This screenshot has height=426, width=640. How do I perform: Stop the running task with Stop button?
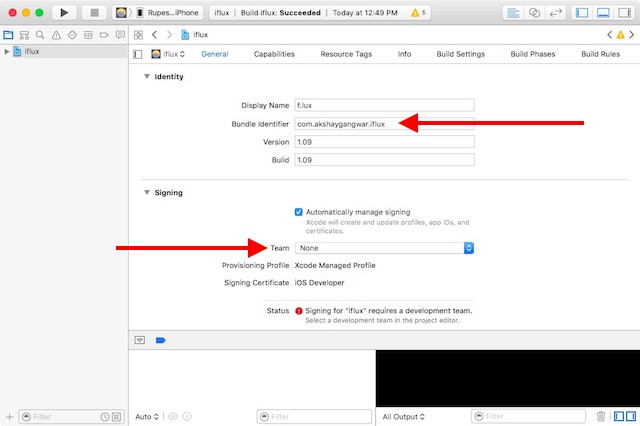click(94, 13)
